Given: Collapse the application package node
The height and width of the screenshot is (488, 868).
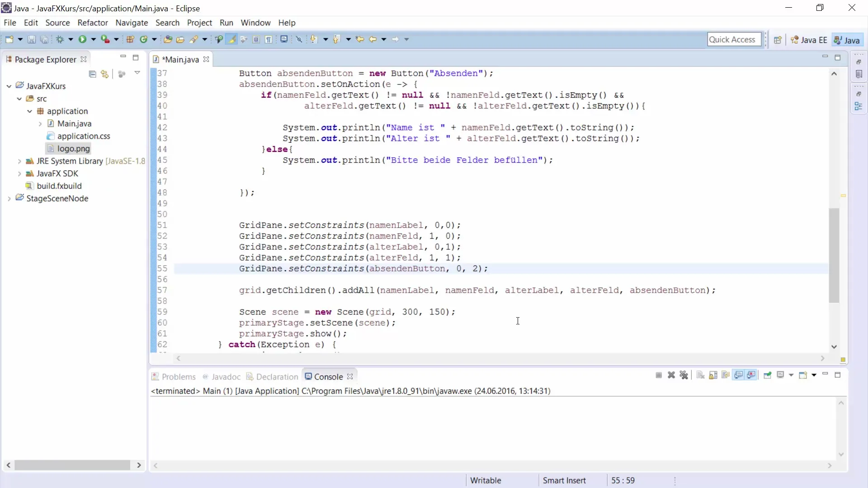Looking at the screenshot, I should [30, 111].
